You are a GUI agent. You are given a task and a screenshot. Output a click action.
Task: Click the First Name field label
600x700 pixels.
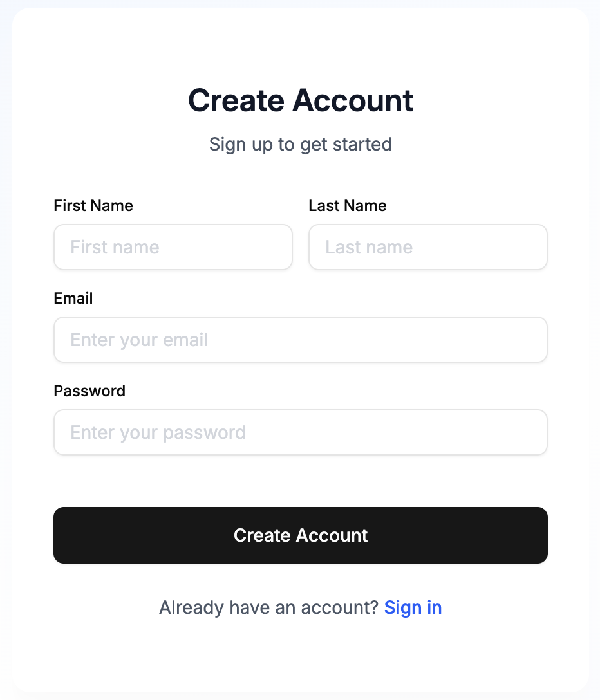[x=93, y=205]
